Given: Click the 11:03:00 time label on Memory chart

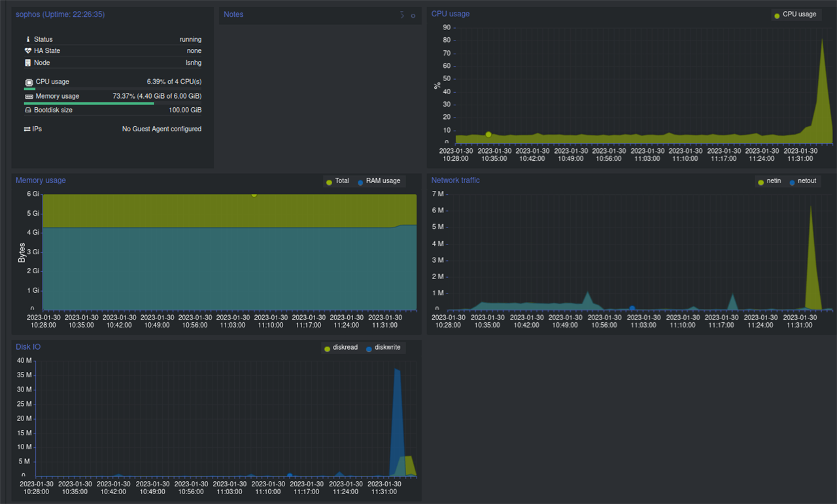Looking at the screenshot, I should click(x=233, y=325).
